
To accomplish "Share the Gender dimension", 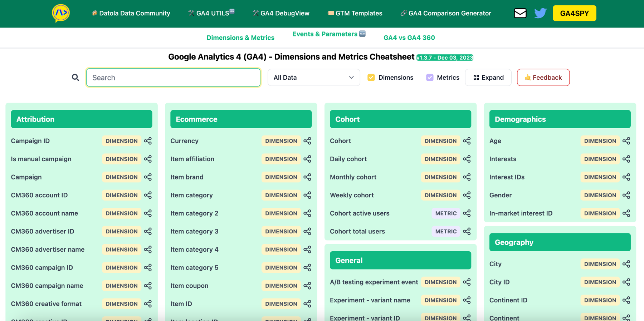I will (626, 195).
